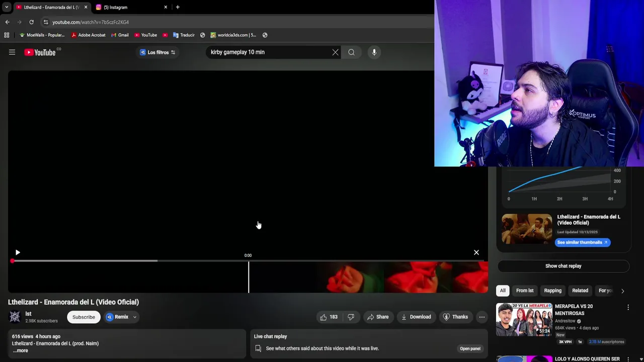
Task: Open more actions ellipsis beside Thanks
Action: (x=481, y=317)
